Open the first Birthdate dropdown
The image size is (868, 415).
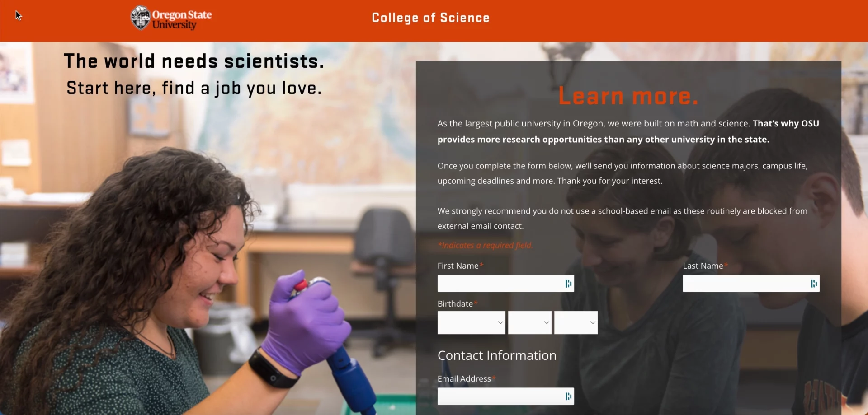[x=471, y=322]
